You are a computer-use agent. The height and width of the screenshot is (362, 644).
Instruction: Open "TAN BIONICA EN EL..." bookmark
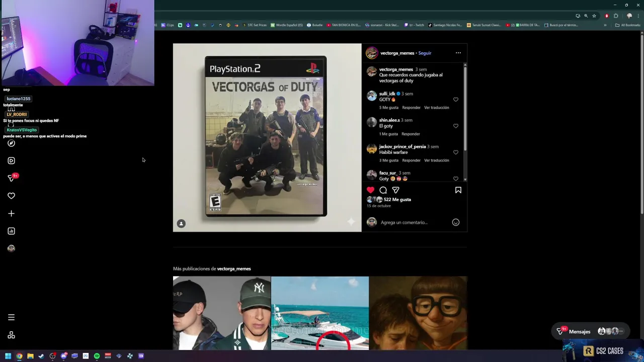[344, 25]
